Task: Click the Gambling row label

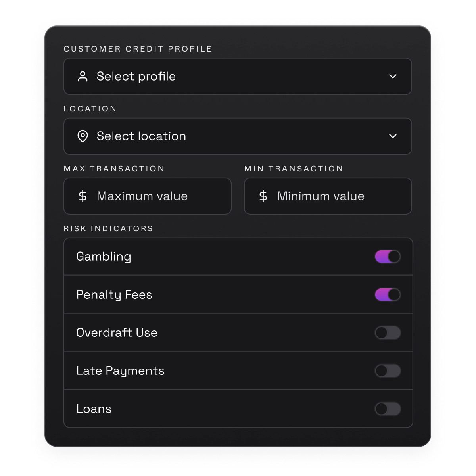Action: (104, 257)
